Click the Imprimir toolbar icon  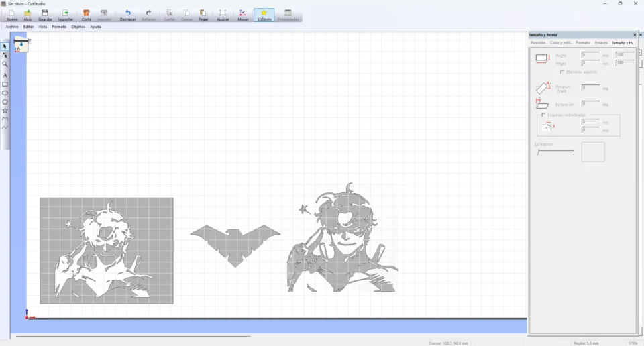click(104, 15)
